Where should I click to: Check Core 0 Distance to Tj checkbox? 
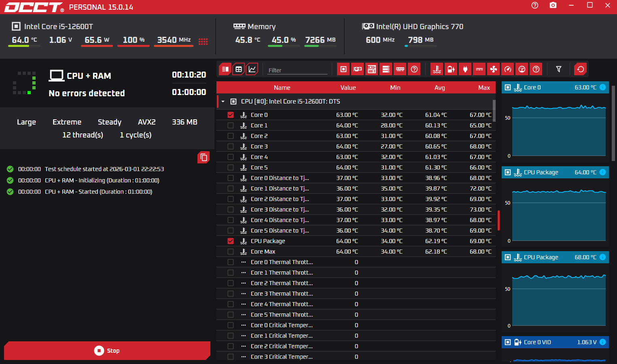click(231, 178)
